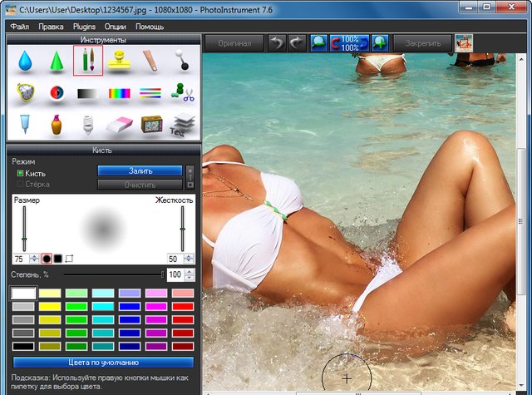Click the Степень percent input field

(x=175, y=274)
